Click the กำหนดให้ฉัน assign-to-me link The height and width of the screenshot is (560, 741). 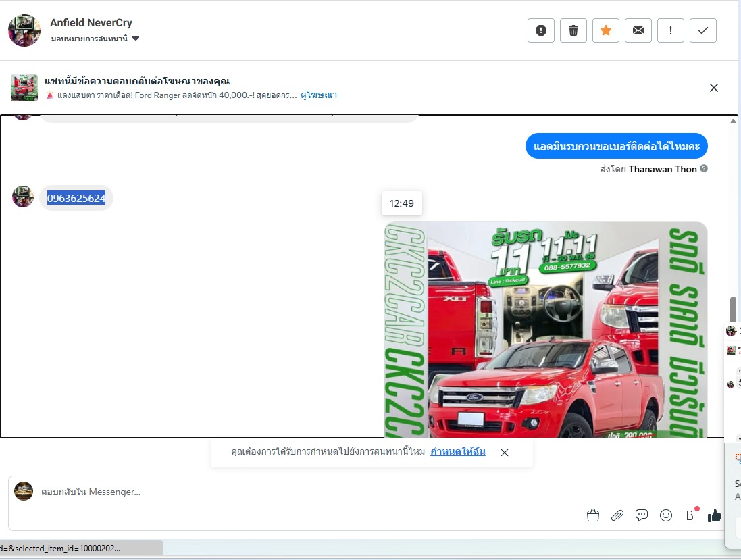click(457, 451)
